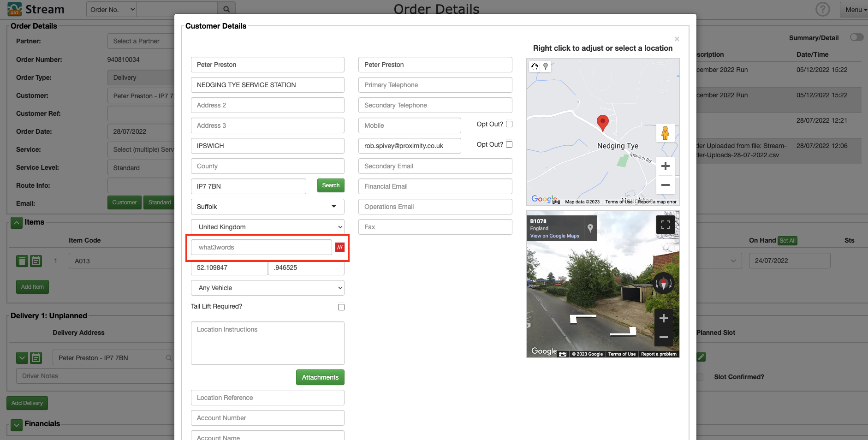Open the Attachments dialog
The image size is (868, 440).
pyautogui.click(x=320, y=377)
